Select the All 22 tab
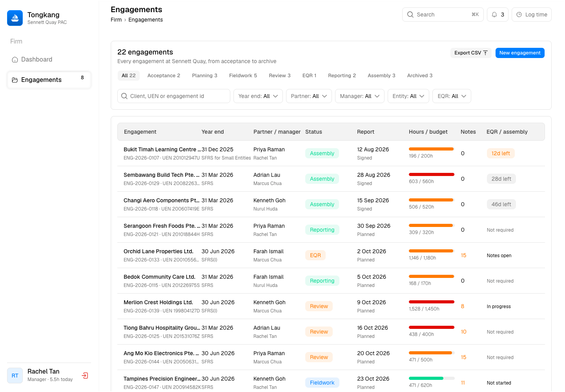565x392 pixels. (129, 76)
